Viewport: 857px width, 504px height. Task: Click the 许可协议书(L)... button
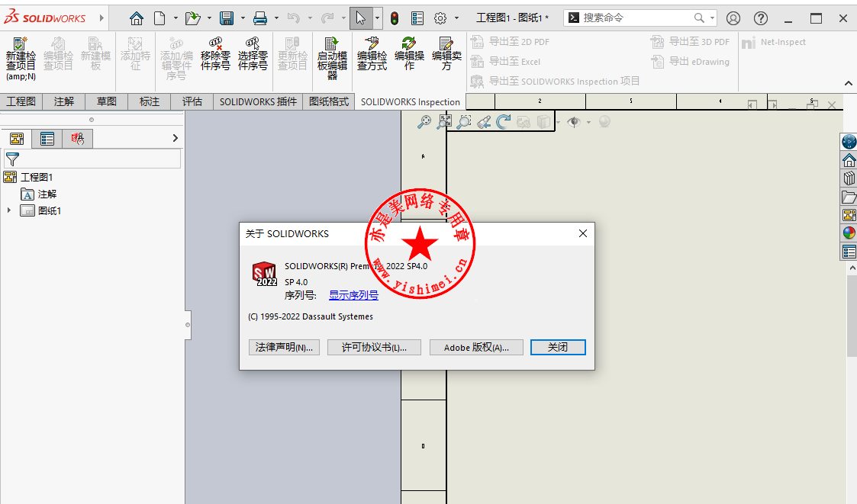tap(375, 347)
